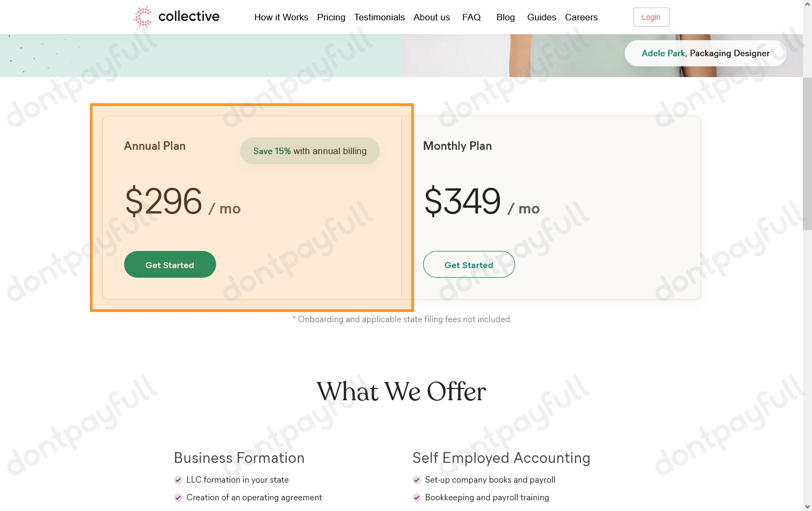Click the Login button
The width and height of the screenshot is (812, 511).
(651, 17)
